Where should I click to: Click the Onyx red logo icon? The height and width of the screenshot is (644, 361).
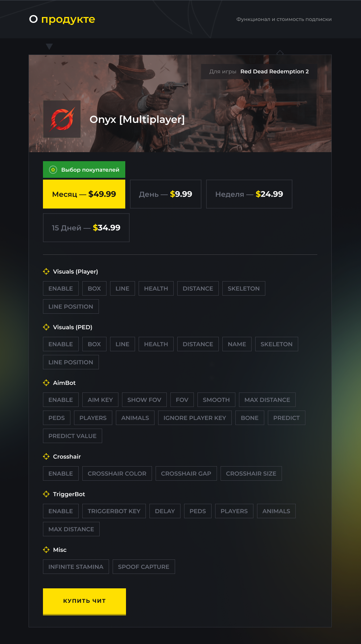click(x=62, y=119)
